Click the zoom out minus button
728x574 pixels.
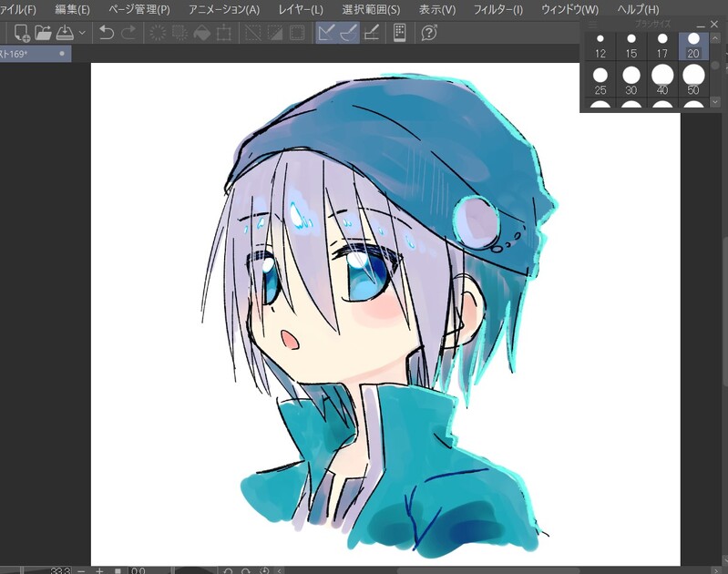coord(81,570)
